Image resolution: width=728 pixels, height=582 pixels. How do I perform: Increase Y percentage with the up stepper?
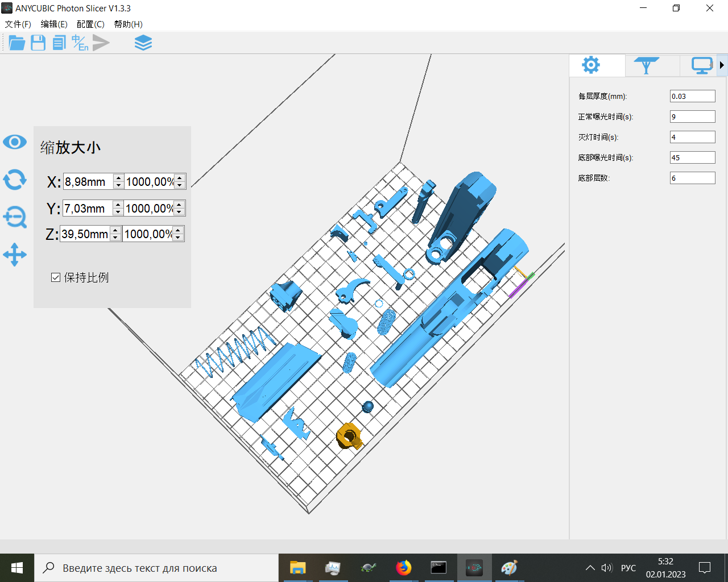pyautogui.click(x=179, y=205)
